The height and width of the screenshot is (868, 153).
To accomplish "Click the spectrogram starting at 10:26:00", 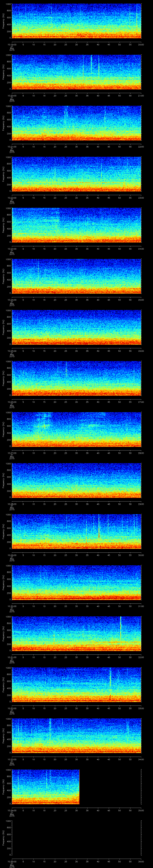I will point(77,378).
